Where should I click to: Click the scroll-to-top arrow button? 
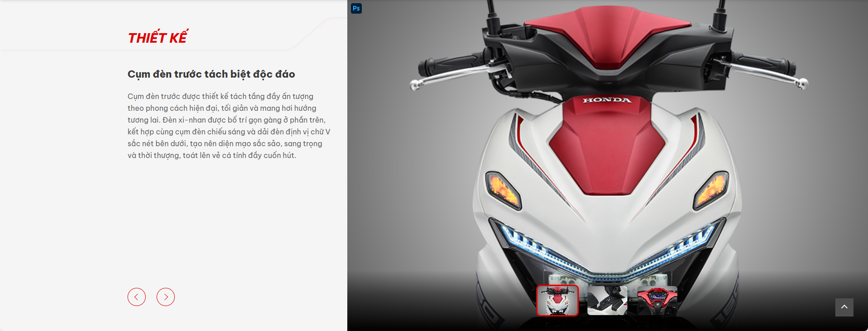844,307
